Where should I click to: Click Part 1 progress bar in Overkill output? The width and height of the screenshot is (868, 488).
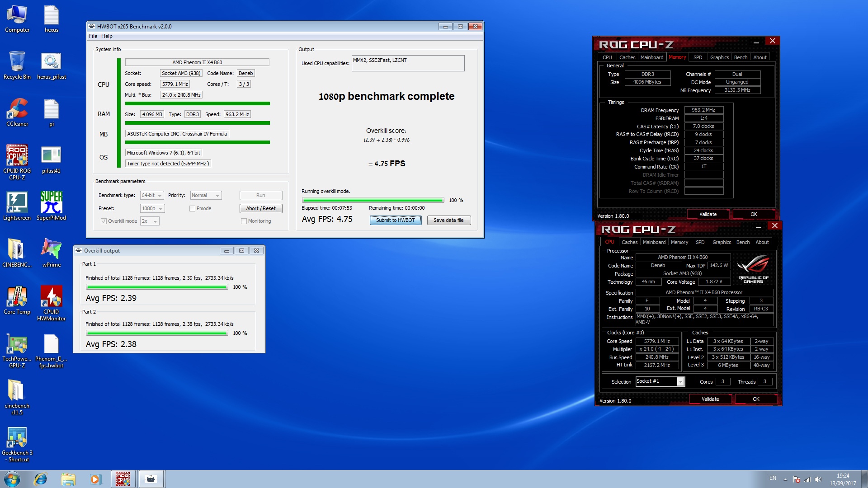(x=157, y=287)
